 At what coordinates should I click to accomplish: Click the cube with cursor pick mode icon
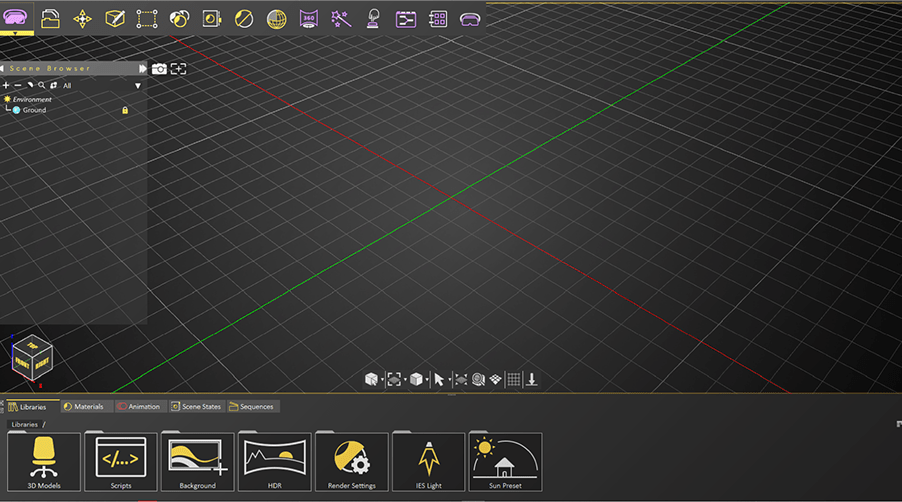371,380
